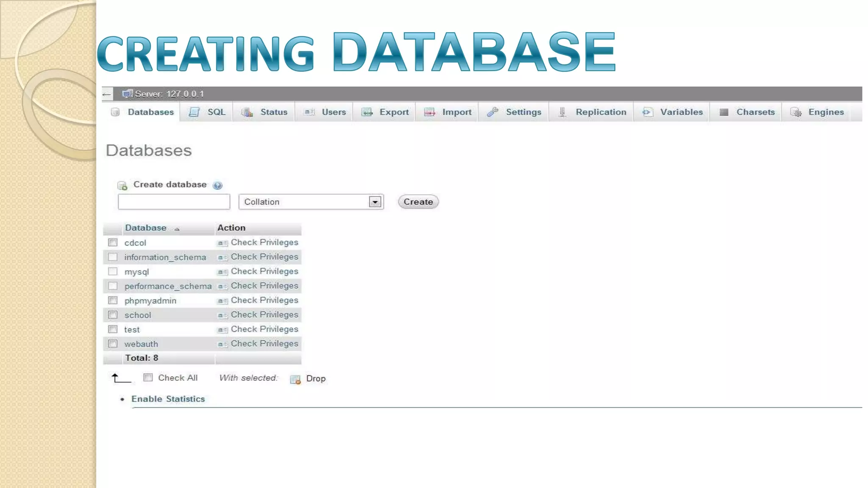The height and width of the screenshot is (488, 868).
Task: Enable the Check All checkbox
Action: pos(148,377)
